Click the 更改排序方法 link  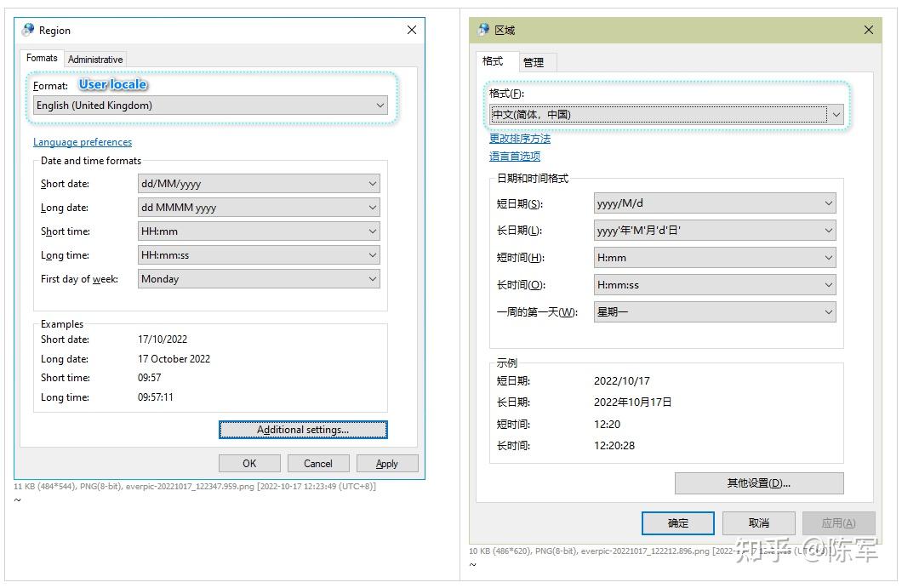(519, 138)
